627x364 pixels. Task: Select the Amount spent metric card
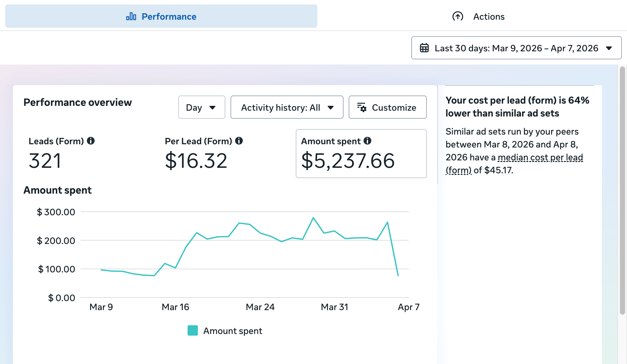tap(361, 154)
